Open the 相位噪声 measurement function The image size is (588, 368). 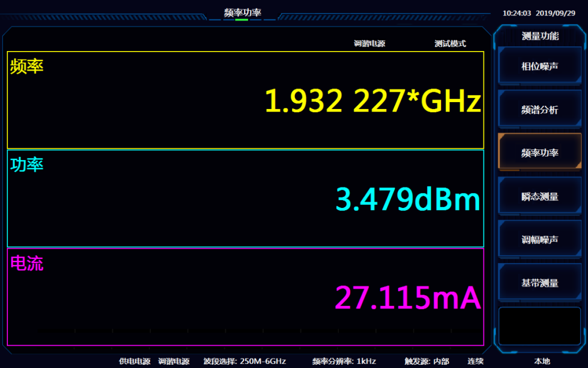click(540, 66)
